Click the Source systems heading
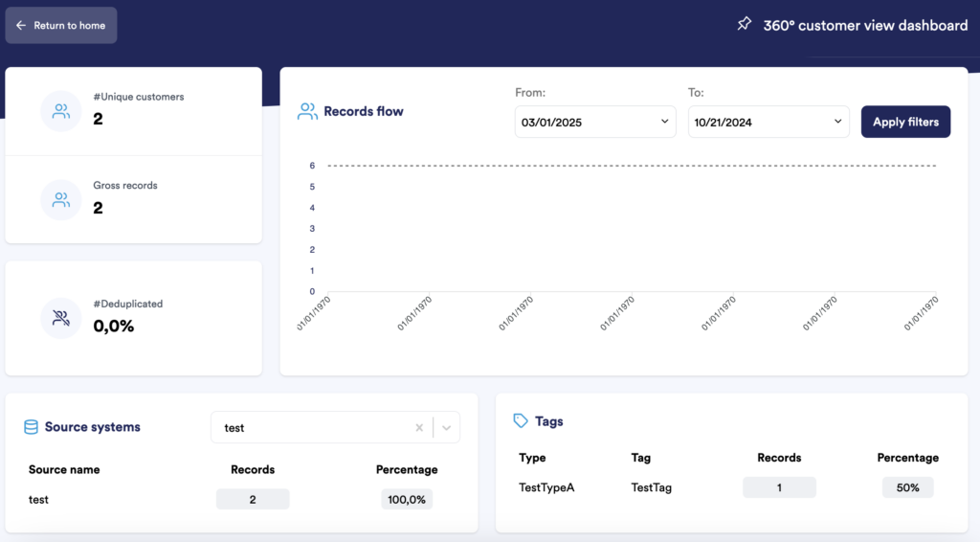The image size is (980, 542). [93, 427]
